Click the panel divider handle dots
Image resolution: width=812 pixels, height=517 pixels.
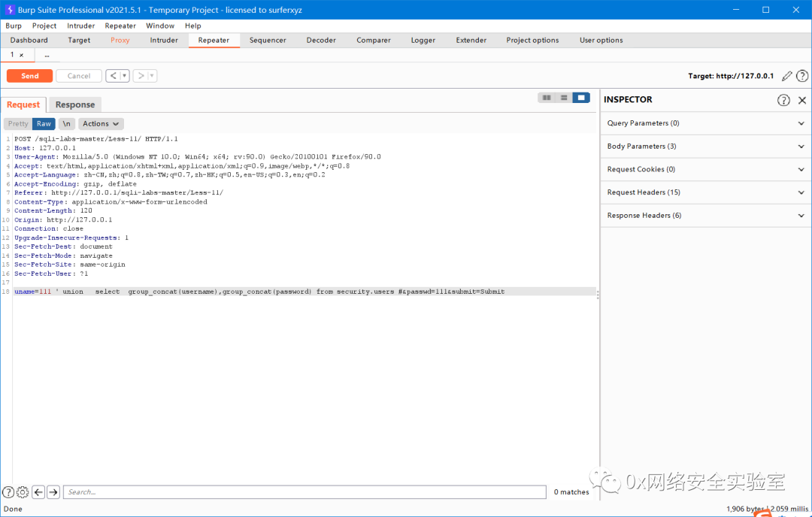tap(598, 295)
